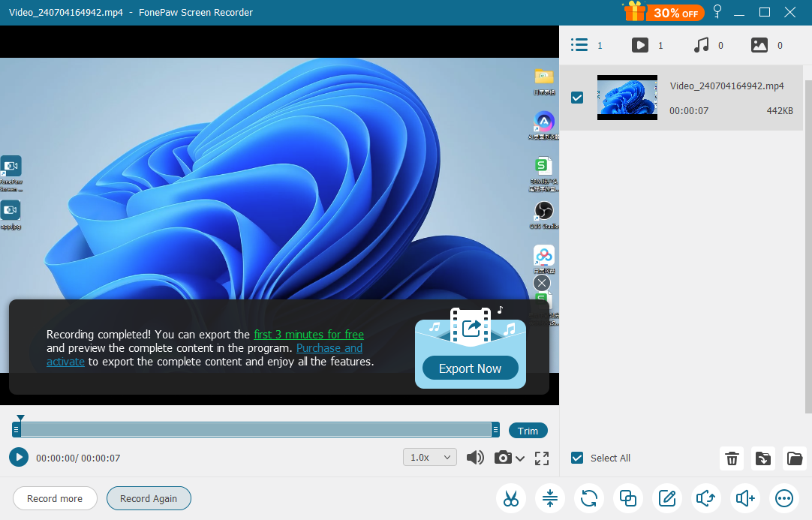Click Record Again button
This screenshot has height=520, width=812.
click(x=149, y=498)
